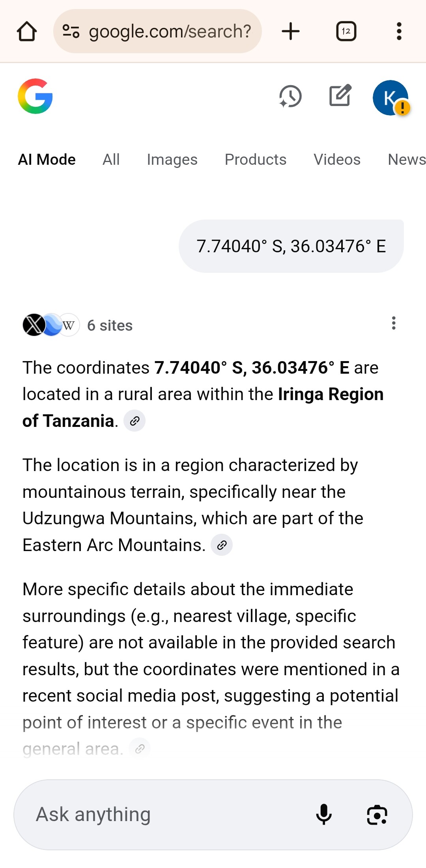The height and width of the screenshot is (868, 426).
Task: Go to the Videos tab
Action: pyautogui.click(x=337, y=160)
